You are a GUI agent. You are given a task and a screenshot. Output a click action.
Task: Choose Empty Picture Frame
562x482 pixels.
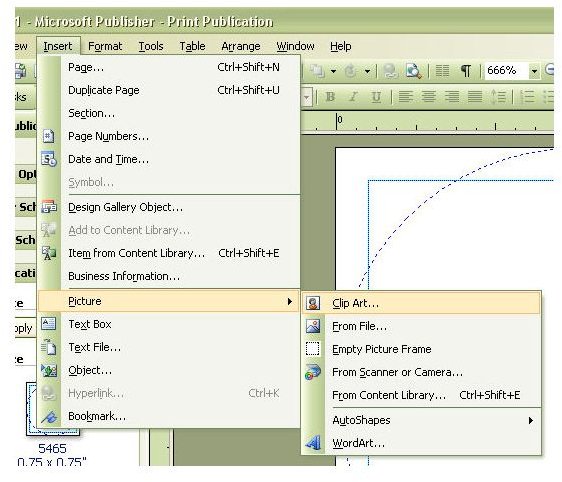pos(422,349)
